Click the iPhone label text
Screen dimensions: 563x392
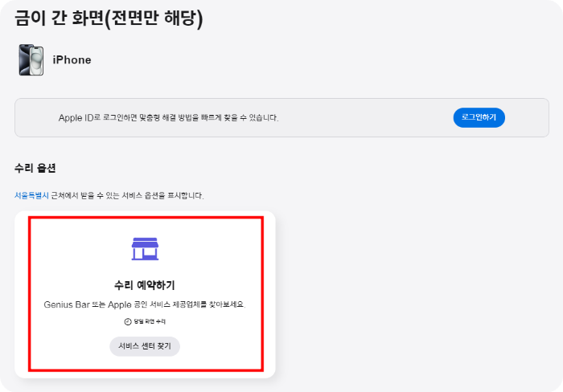tap(72, 60)
